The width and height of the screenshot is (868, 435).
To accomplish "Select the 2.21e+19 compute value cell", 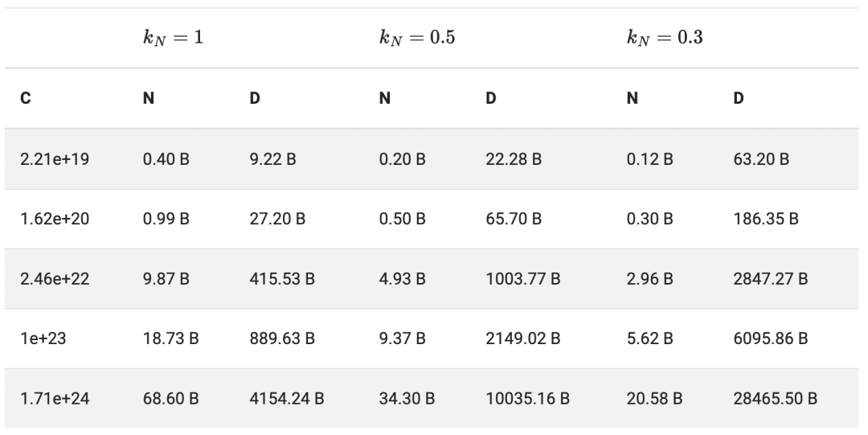I will 55,159.
